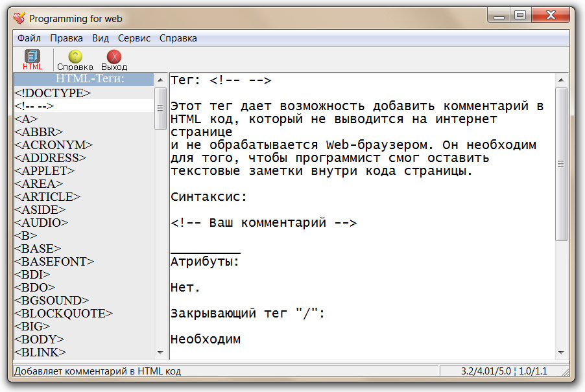Select the <APPLET> tag
585x392 pixels.
pos(84,170)
